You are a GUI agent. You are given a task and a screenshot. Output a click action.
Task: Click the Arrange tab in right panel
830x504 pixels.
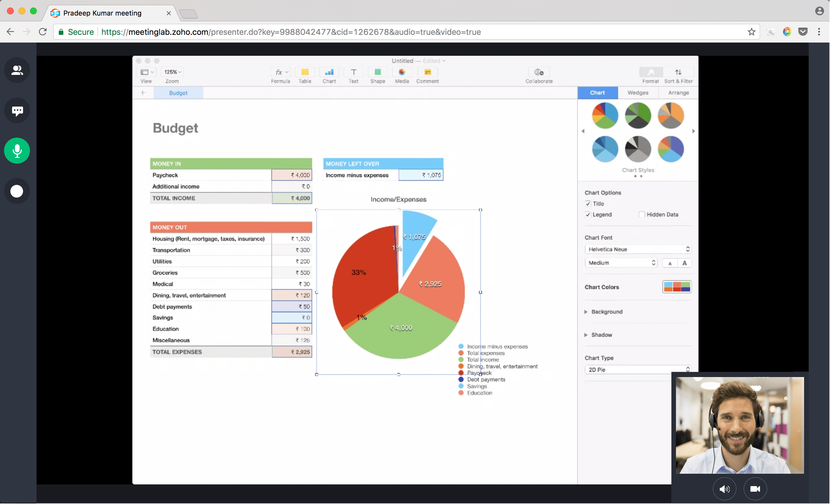678,92
